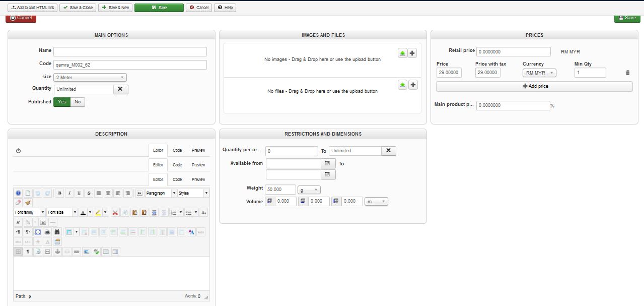Click the Italic formatting icon

69,193
